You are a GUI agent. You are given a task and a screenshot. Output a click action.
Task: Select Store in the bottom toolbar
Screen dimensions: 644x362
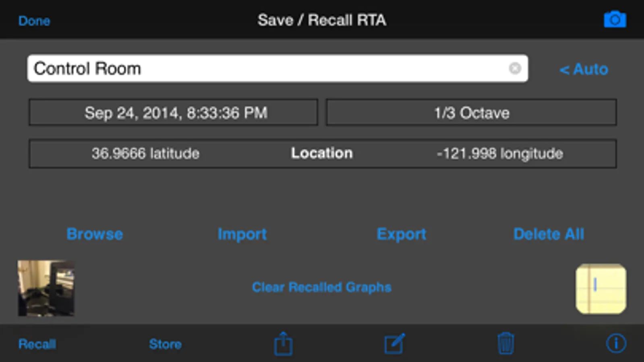click(165, 344)
